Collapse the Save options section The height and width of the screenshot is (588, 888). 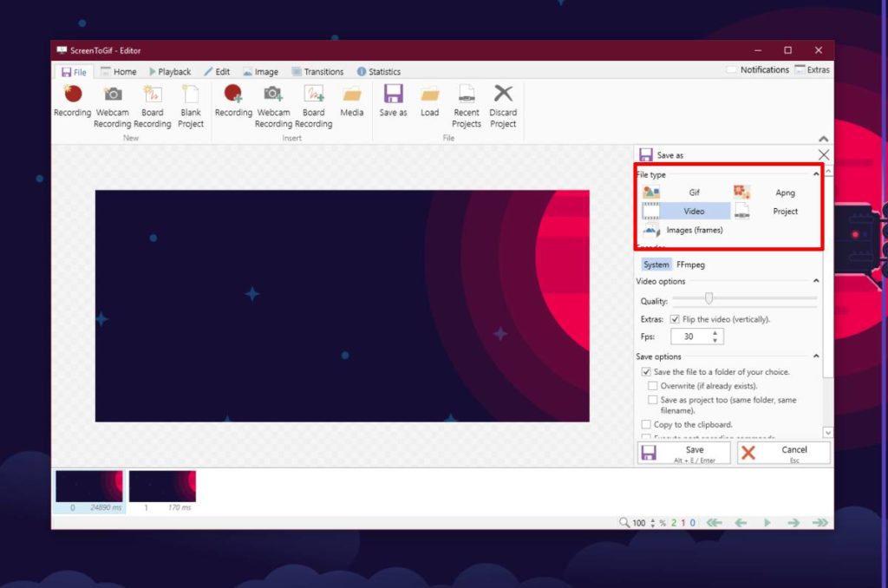pos(815,356)
